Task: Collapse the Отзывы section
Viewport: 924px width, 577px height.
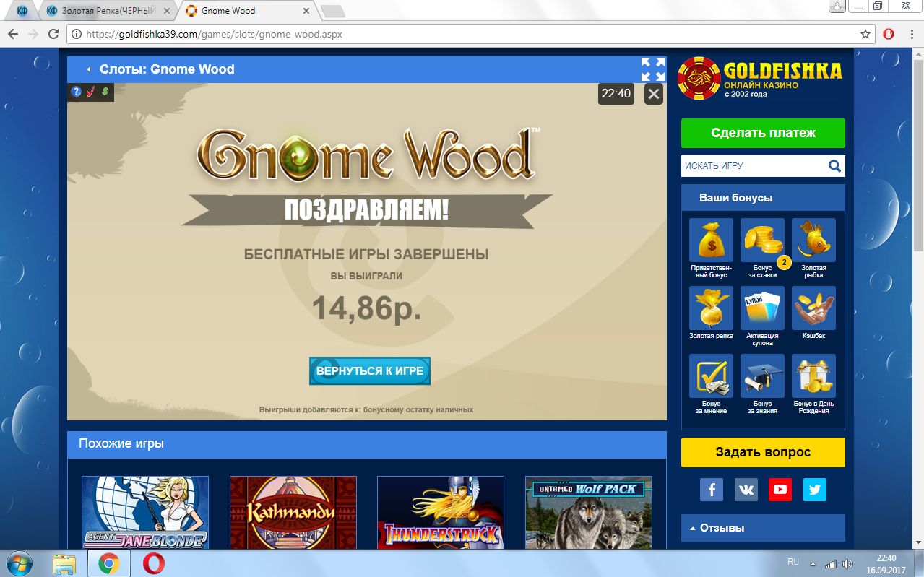Action: pos(763,528)
